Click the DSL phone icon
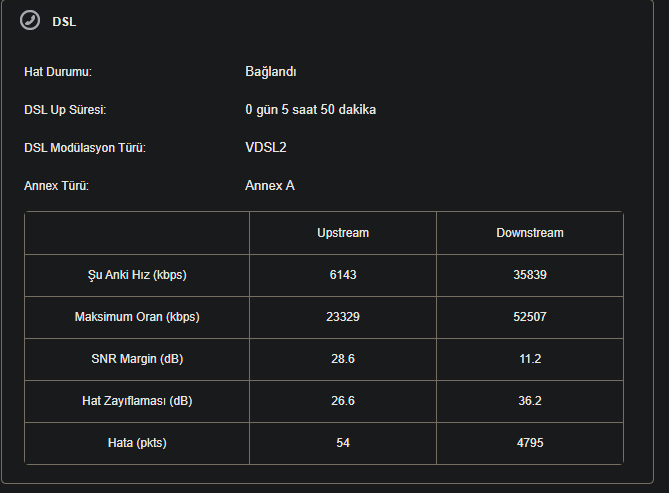 pos(30,20)
